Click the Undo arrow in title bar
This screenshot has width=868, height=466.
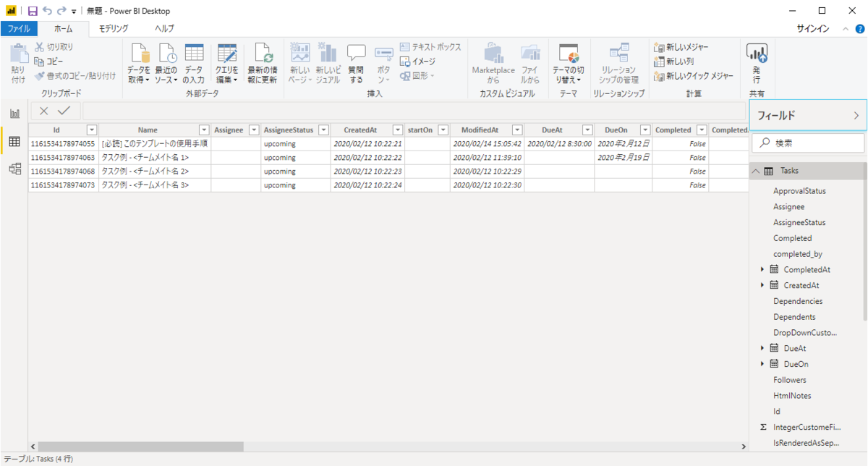(x=47, y=11)
